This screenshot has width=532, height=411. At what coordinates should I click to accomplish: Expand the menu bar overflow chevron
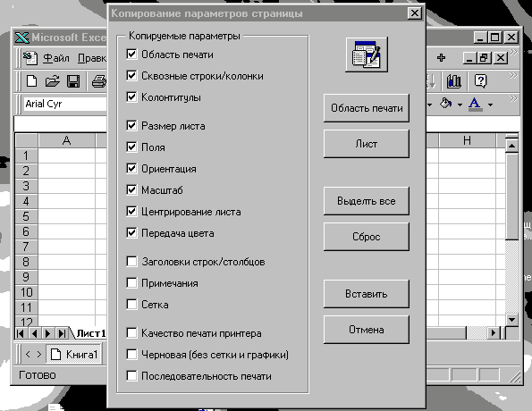(513, 53)
